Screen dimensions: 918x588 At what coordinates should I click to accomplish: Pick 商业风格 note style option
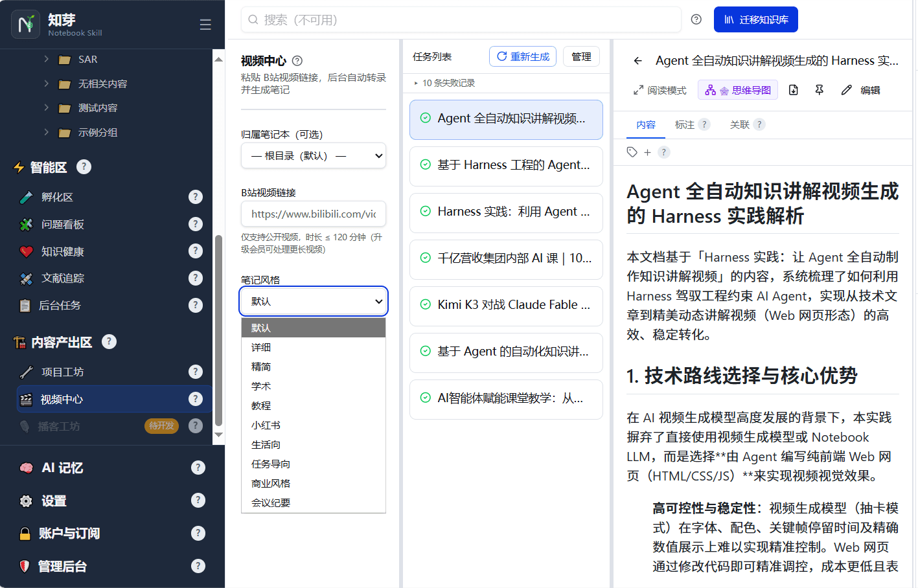point(314,484)
